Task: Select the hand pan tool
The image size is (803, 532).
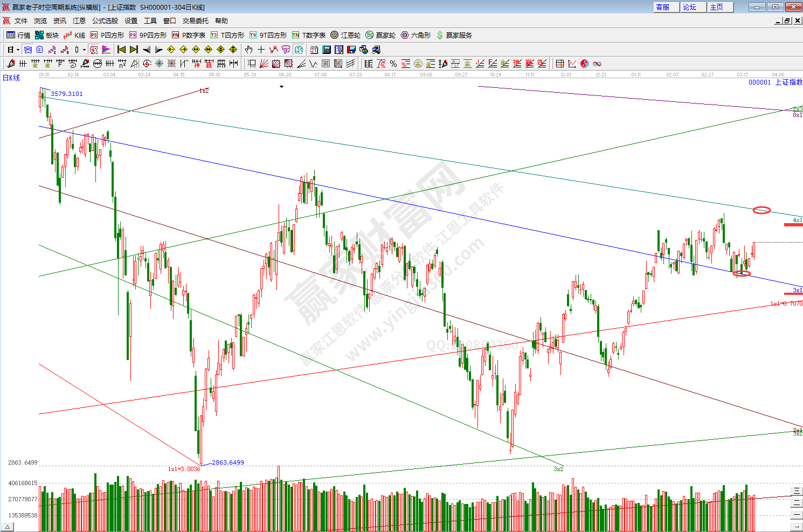Action: [248, 50]
